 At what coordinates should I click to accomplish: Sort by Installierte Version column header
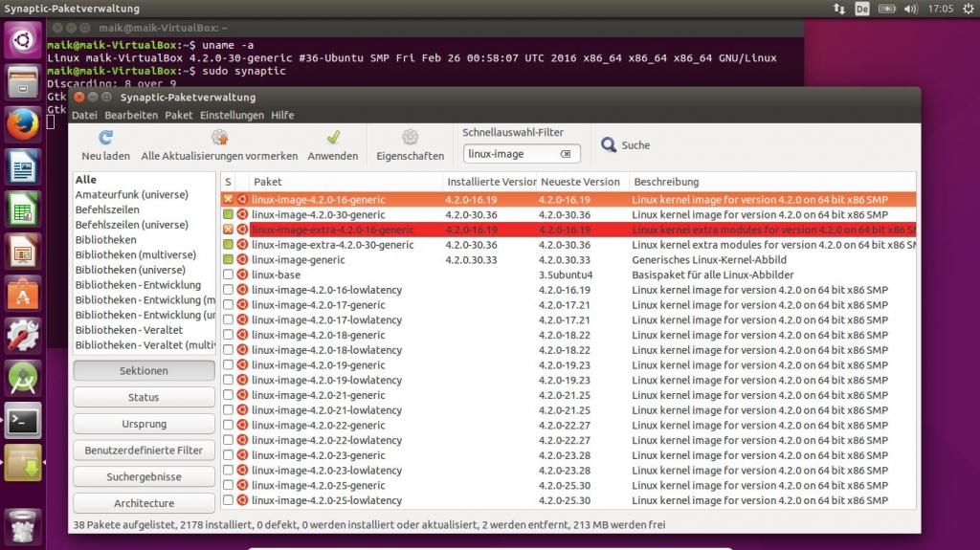point(490,182)
